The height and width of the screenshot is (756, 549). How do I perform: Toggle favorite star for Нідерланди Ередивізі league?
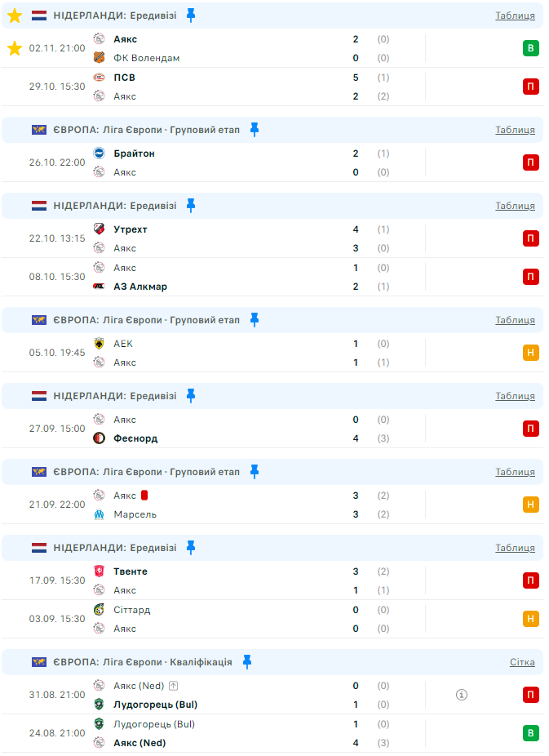pyautogui.click(x=15, y=16)
